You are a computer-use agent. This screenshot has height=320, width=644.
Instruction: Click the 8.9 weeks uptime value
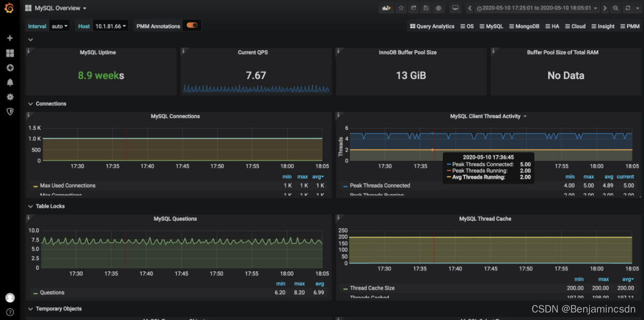pos(101,75)
